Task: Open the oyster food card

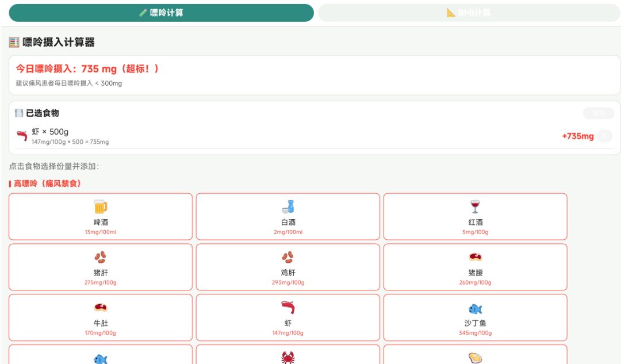Action: click(476, 354)
